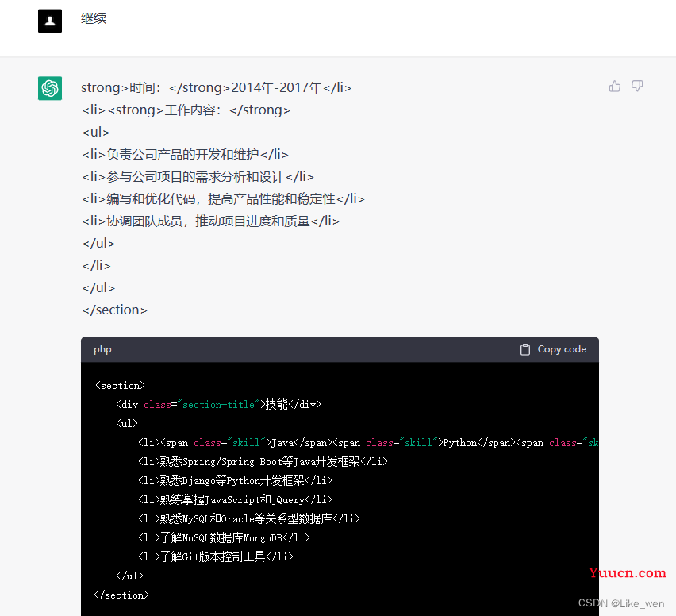Screen dimensions: 676x616
Task: Click the section-title 技能 code line
Action: (x=218, y=405)
